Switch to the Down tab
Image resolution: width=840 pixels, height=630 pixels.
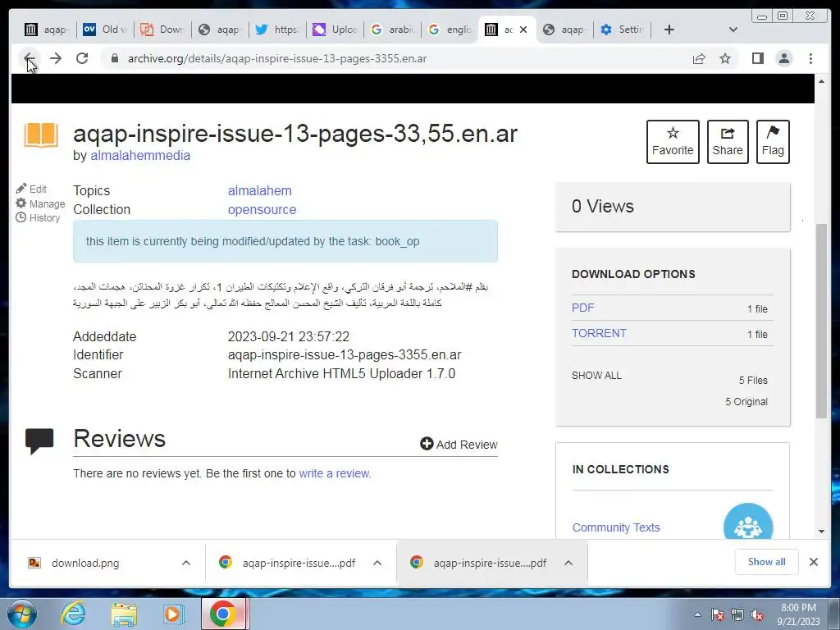tap(162, 30)
